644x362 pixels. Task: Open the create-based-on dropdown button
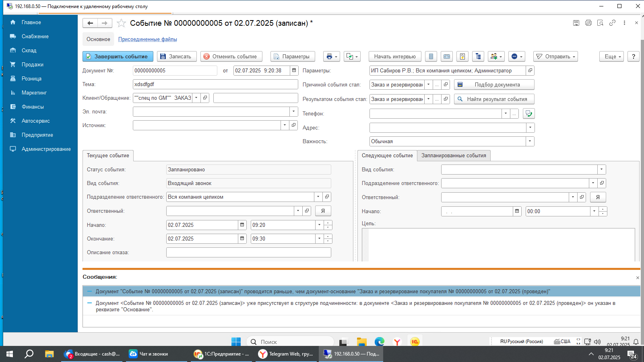[x=352, y=56]
